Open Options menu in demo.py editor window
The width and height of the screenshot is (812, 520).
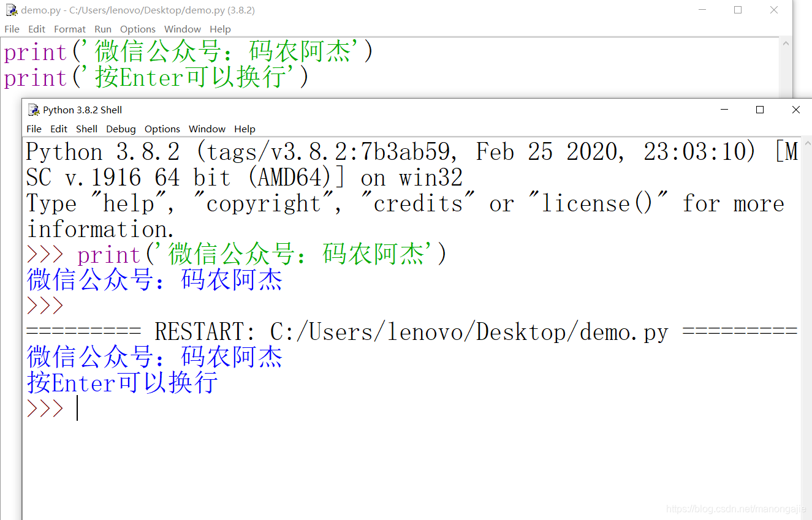coord(138,29)
